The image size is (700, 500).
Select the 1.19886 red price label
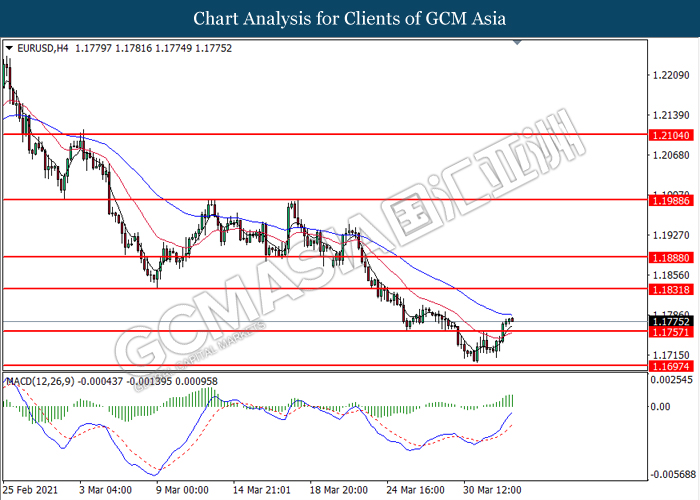tap(668, 199)
